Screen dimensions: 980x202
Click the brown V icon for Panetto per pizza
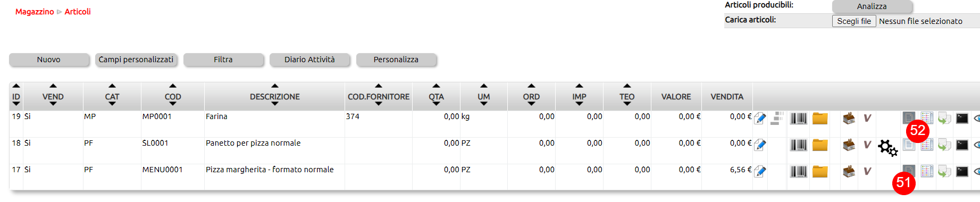[867, 145]
